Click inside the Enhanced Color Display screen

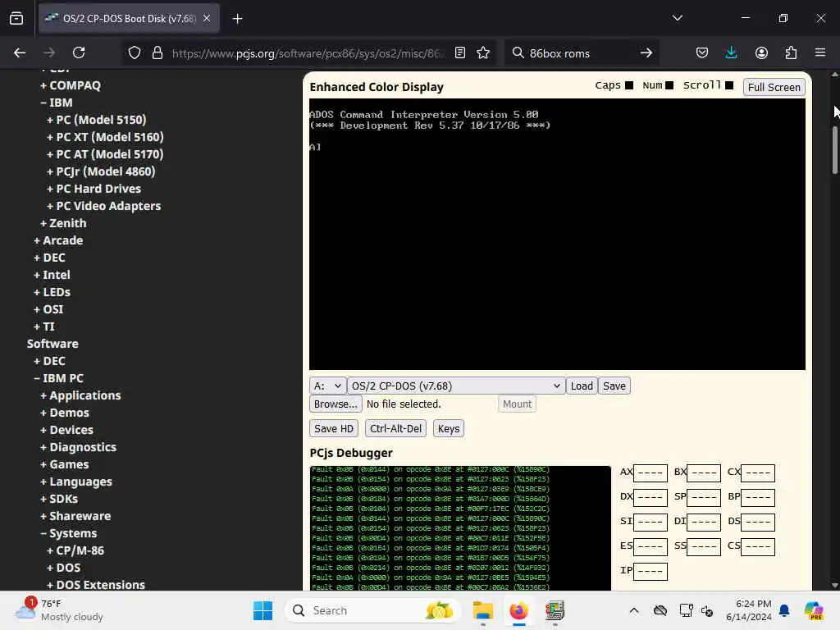tap(557, 234)
